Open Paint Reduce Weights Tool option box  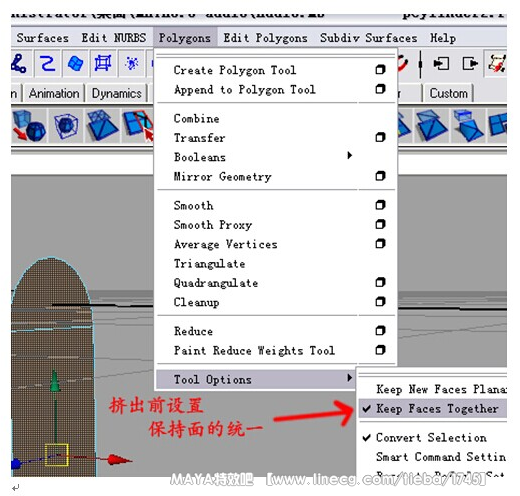click(x=380, y=350)
